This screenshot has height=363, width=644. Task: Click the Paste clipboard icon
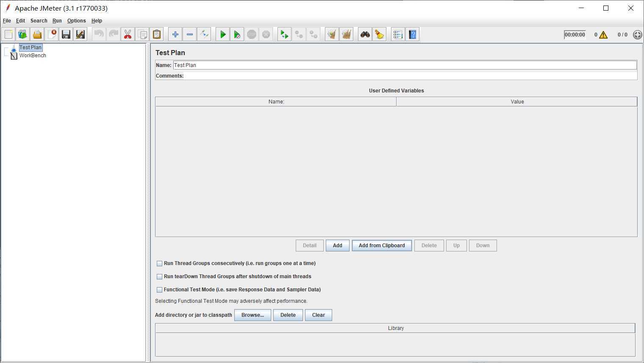pyautogui.click(x=157, y=34)
